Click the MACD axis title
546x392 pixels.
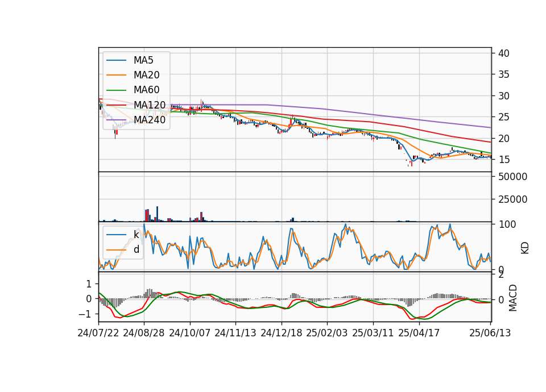click(x=513, y=298)
